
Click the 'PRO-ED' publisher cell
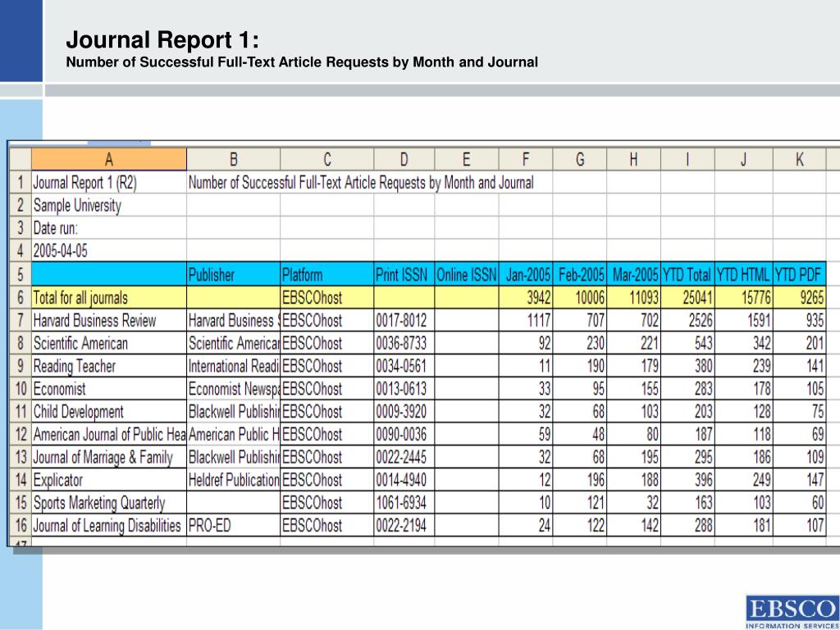[x=233, y=525]
